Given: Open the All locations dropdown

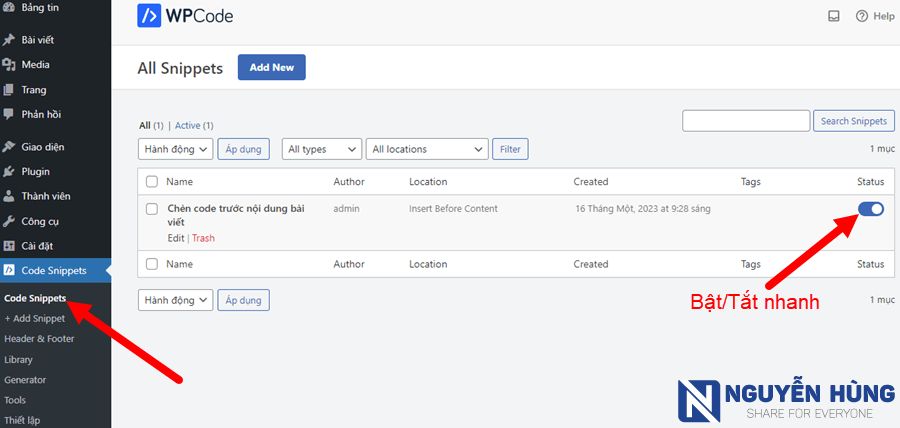Looking at the screenshot, I should point(427,149).
